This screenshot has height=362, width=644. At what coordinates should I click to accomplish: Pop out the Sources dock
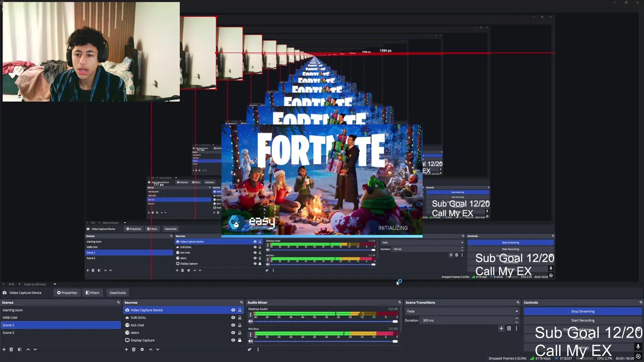tap(241, 302)
